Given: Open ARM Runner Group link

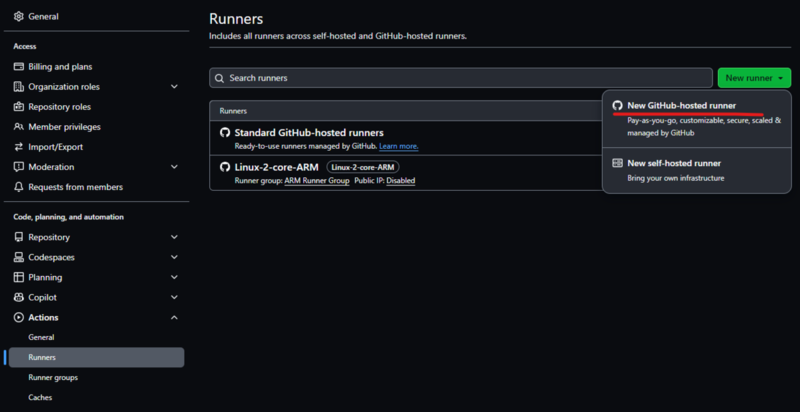Looking at the screenshot, I should (x=317, y=181).
